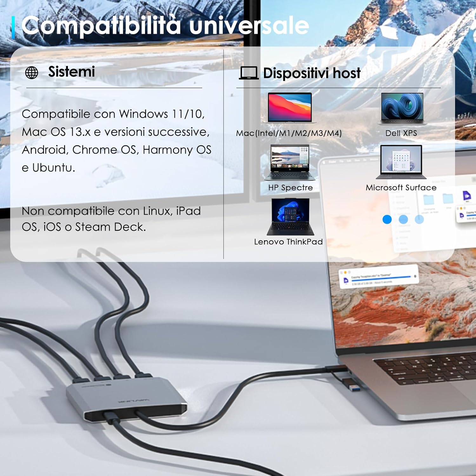Click the globe icon next to Sistemi
The image size is (476, 476).
pyautogui.click(x=32, y=72)
